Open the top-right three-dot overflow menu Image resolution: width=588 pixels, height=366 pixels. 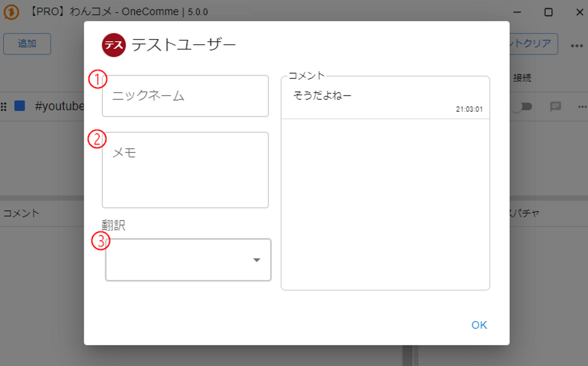576,46
